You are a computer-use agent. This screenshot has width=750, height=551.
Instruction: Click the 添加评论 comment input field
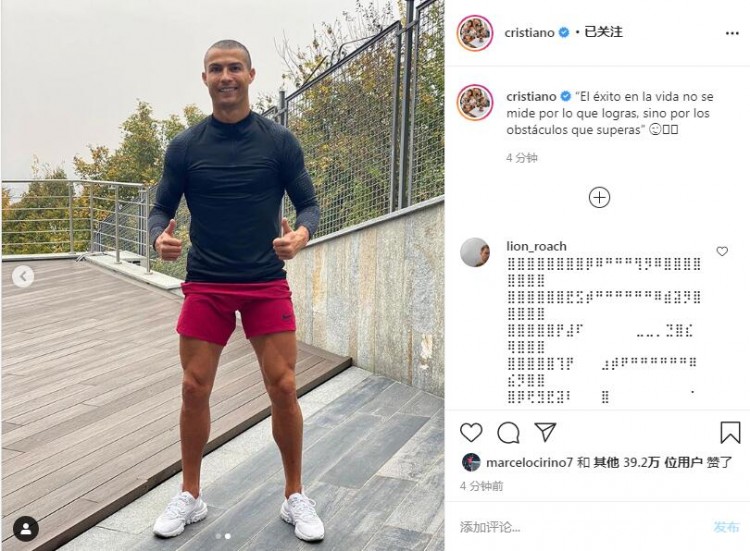(581, 527)
